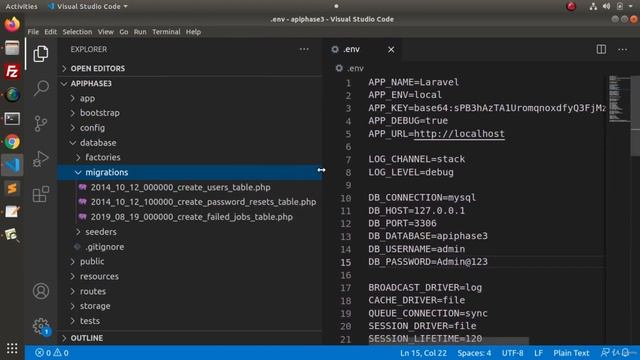Follow the http://localhost link in editor

(459, 134)
